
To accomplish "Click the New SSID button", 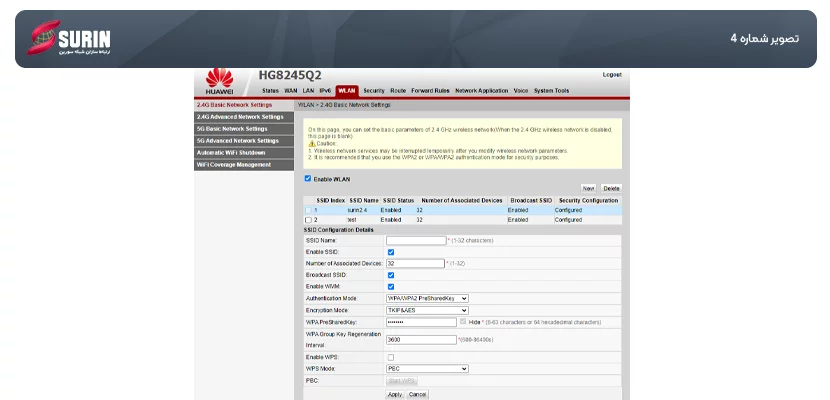I will click(588, 188).
